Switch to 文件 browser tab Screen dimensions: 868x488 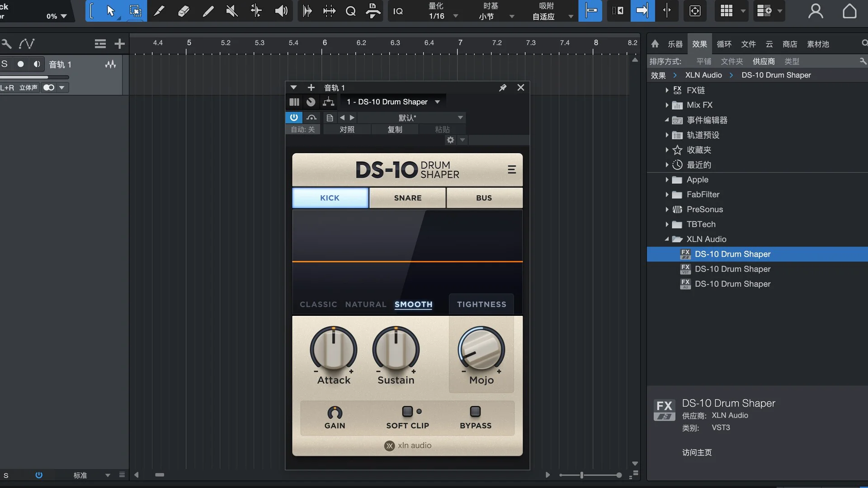pyautogui.click(x=748, y=44)
